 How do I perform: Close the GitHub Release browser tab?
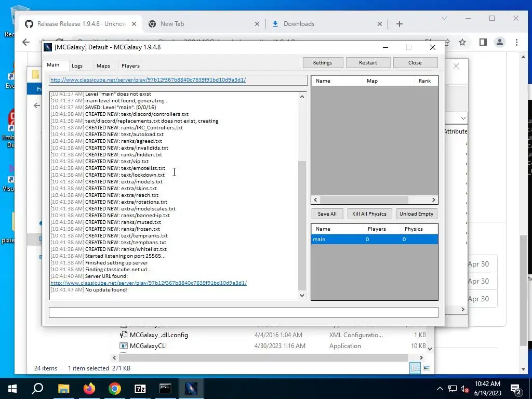click(134, 24)
